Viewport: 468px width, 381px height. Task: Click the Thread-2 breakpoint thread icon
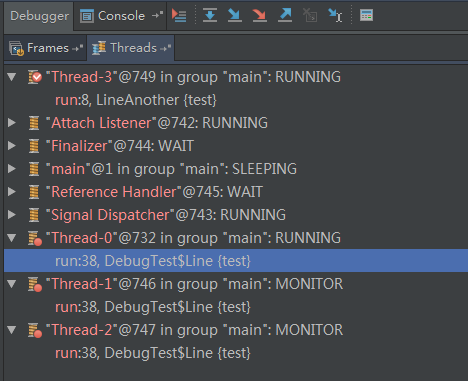[35, 330]
